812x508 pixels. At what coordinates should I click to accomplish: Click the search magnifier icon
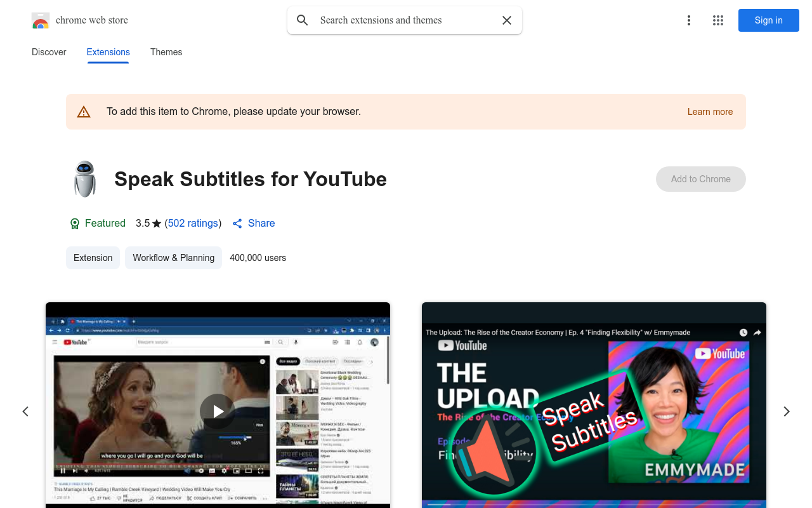click(x=303, y=20)
